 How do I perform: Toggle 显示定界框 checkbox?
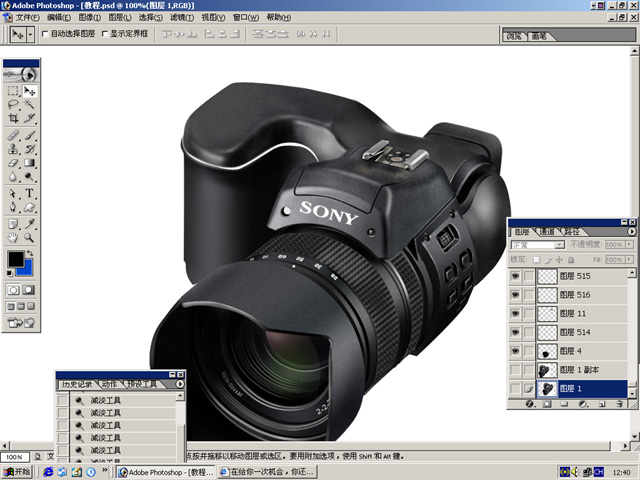coord(104,34)
